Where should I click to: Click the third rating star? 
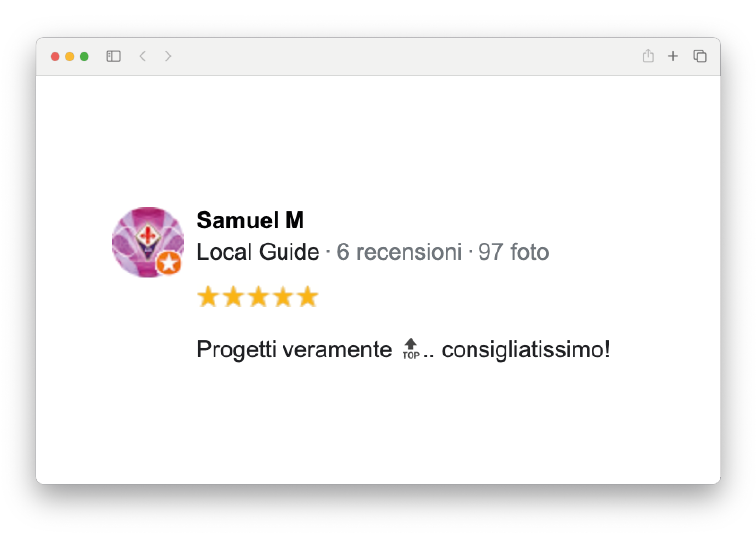[258, 297]
